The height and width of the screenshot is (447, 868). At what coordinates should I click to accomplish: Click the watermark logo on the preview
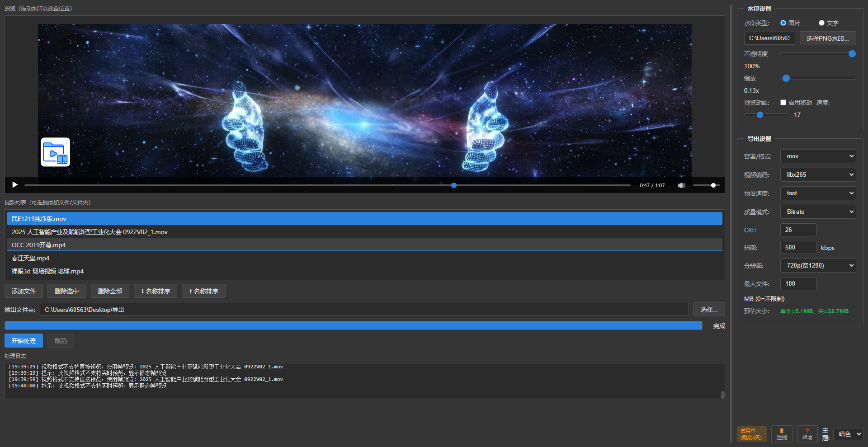55,152
